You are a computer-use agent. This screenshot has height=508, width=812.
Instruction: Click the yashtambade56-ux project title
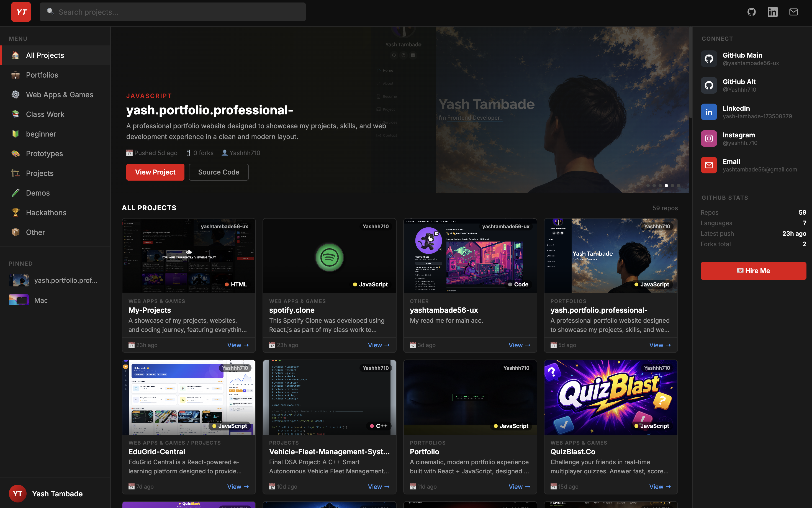[x=444, y=310]
